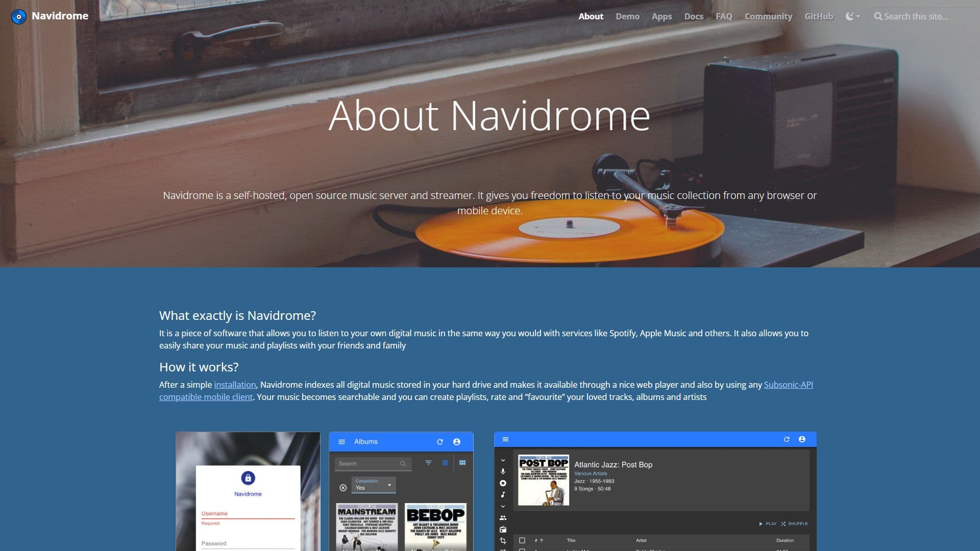Screen dimensions: 980x551
Task: Click the Navidrome label on login card
Action: tap(248, 494)
